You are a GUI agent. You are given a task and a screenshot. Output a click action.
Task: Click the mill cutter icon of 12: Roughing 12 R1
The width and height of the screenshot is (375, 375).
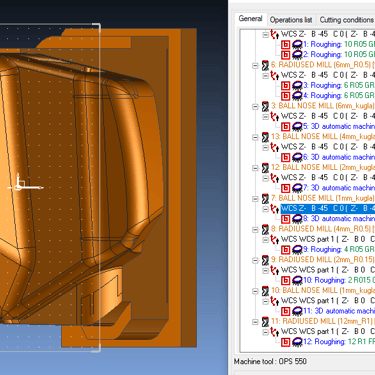point(297,342)
